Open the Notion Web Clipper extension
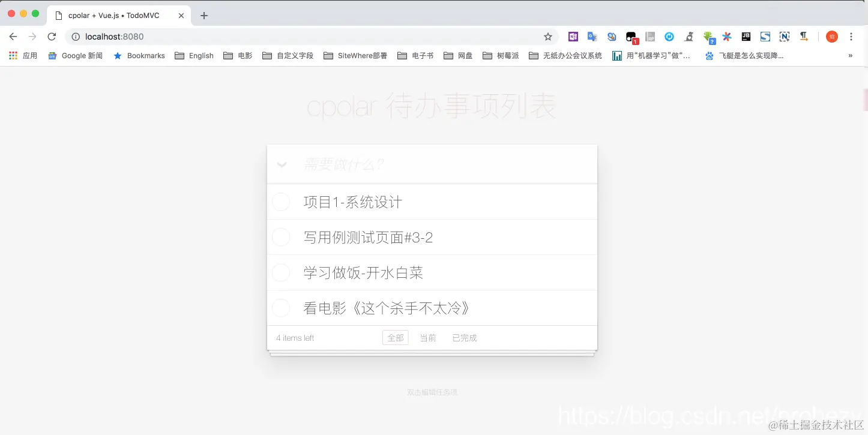868x435 pixels. tap(785, 37)
